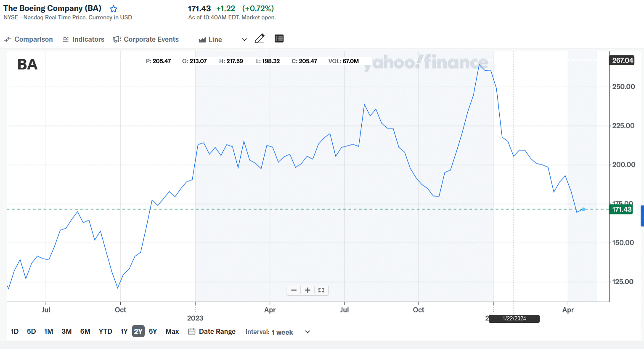Click the 1/22/2024 crosshair date label
Image resolution: width=644 pixels, height=349 pixels.
point(514,319)
